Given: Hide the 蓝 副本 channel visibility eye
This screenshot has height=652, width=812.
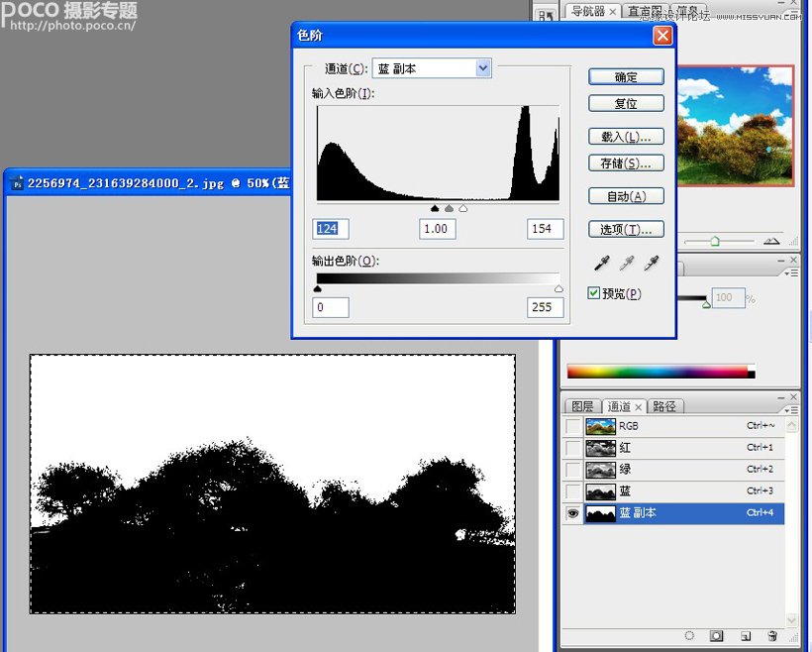Looking at the screenshot, I should coord(571,513).
